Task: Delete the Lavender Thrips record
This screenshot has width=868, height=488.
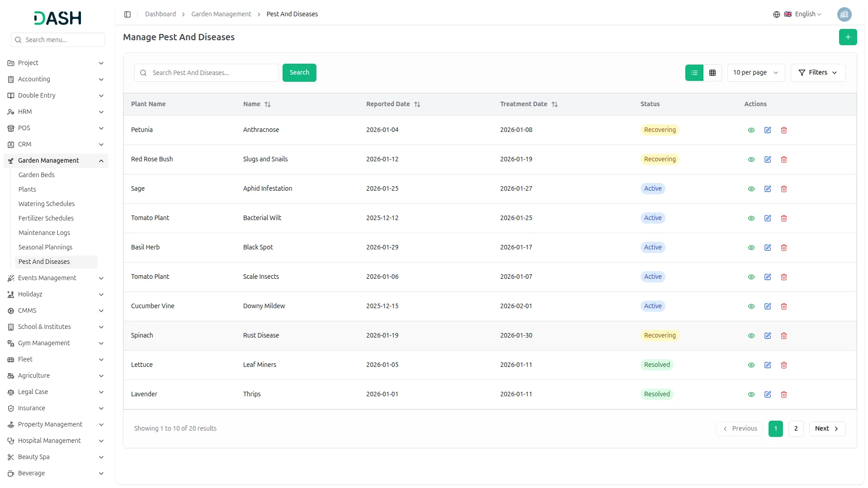Action: [x=784, y=394]
